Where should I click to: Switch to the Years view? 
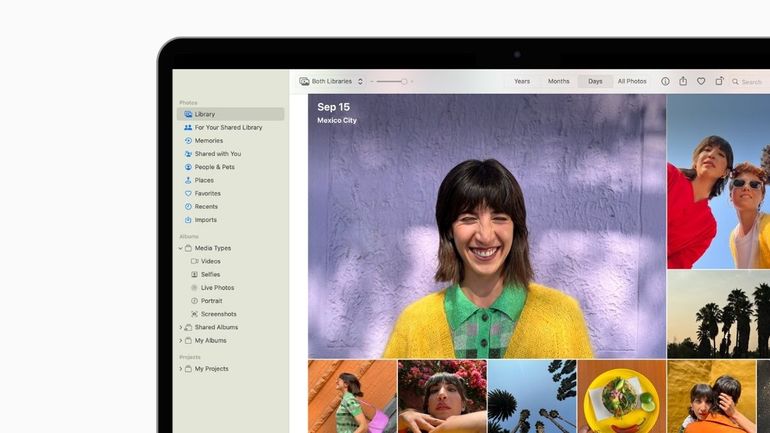click(522, 81)
